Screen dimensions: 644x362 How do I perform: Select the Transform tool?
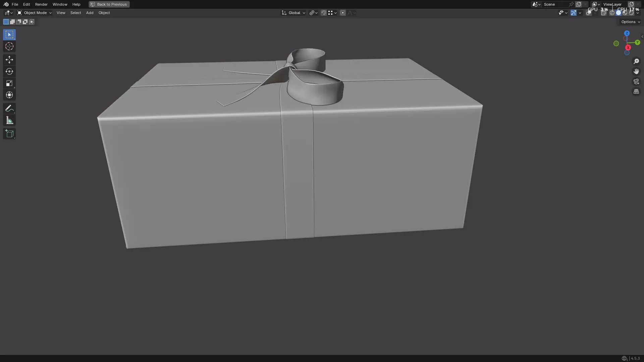(9, 95)
